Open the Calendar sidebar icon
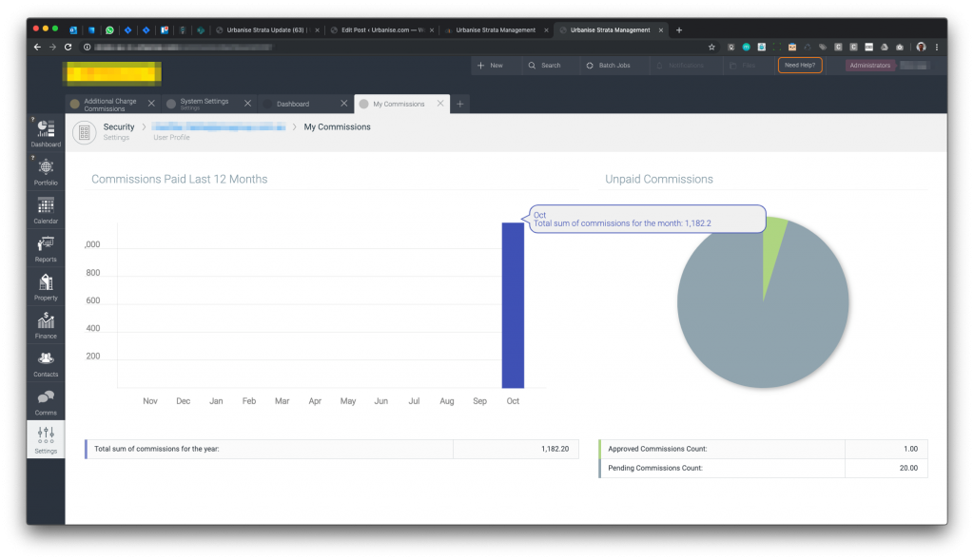Viewport: 974px width, 560px height. (x=46, y=209)
